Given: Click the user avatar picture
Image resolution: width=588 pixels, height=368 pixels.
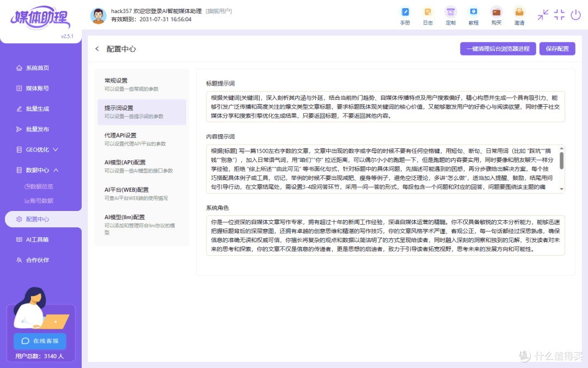Looking at the screenshot, I should pos(98,16).
